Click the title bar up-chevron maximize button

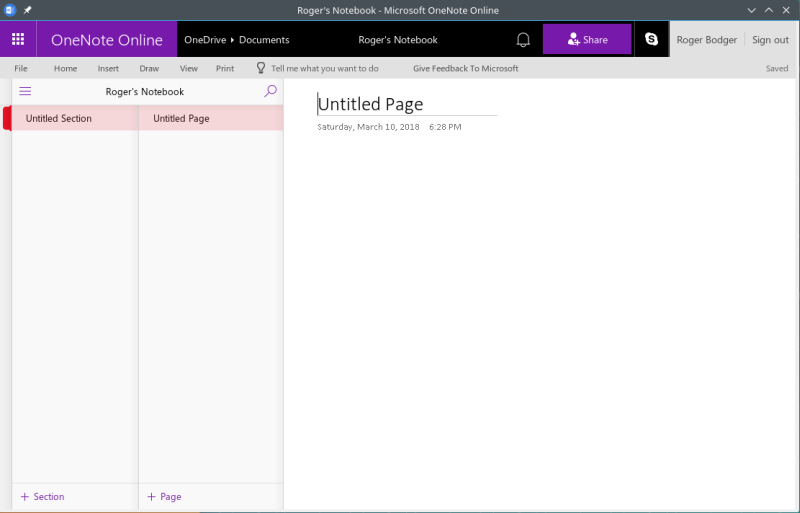(769, 10)
